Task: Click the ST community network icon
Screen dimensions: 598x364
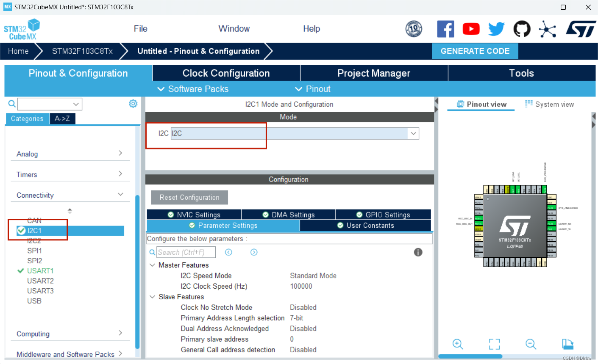Action: point(548,29)
